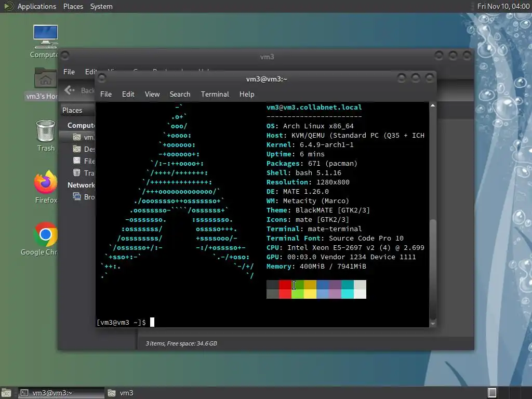Viewport: 532px width, 399px height.
Task: Click the Uptime: 6 mins line
Action: point(295,154)
